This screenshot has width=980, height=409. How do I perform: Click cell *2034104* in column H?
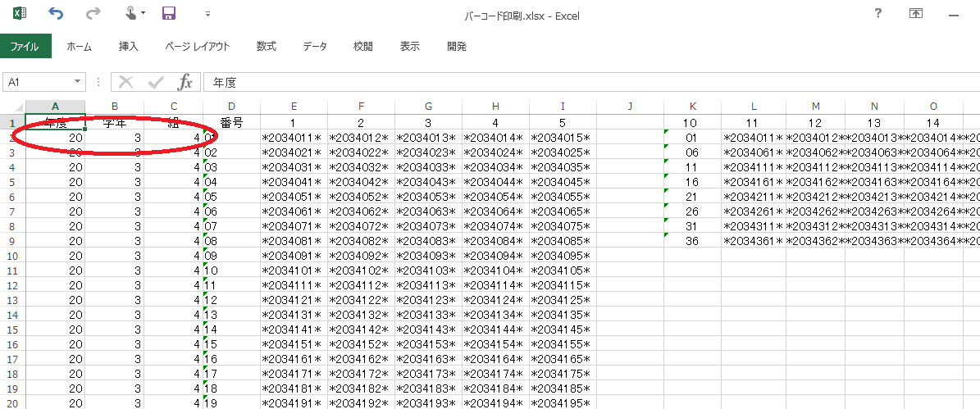pos(495,270)
